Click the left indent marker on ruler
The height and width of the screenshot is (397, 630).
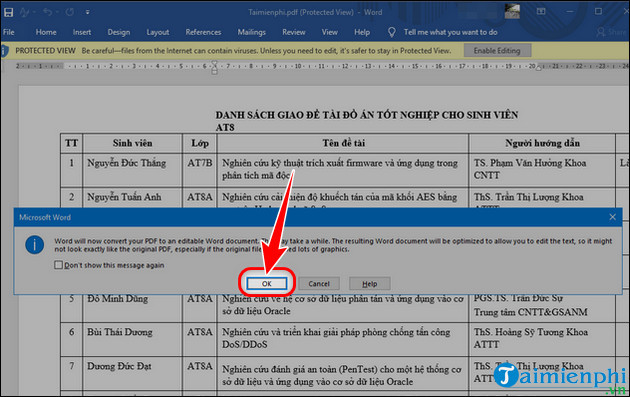click(x=215, y=68)
